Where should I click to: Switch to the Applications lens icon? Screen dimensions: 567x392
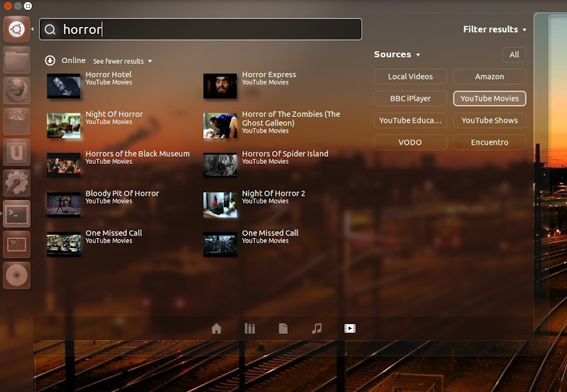coord(249,328)
